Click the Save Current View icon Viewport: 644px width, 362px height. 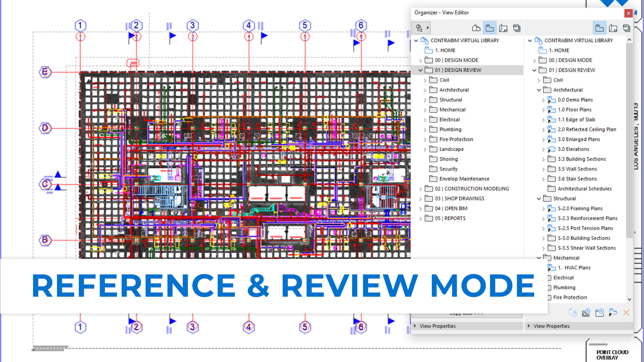point(586,313)
